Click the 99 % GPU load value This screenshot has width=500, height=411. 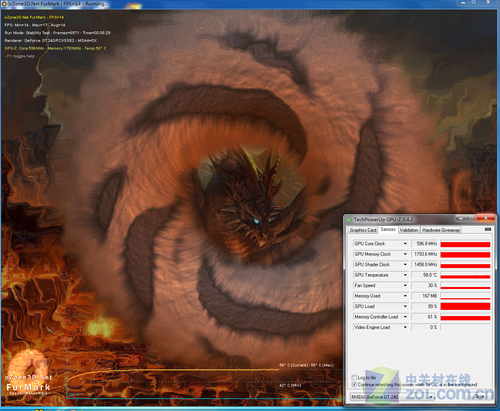[x=425, y=306]
